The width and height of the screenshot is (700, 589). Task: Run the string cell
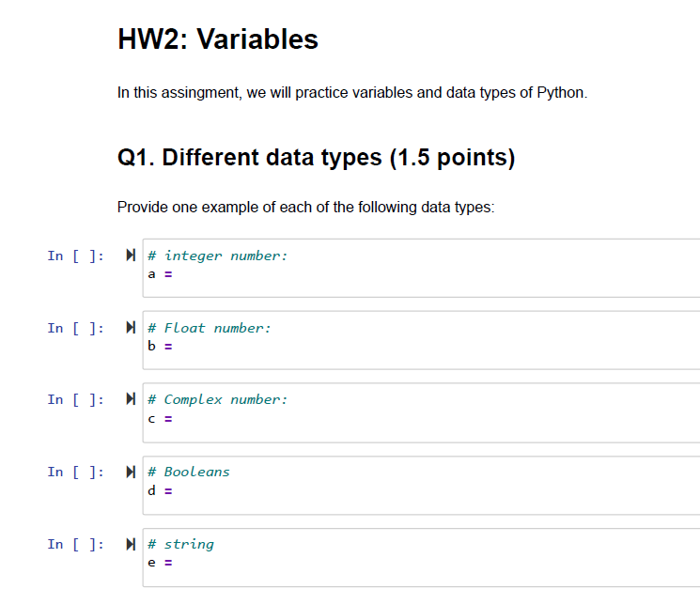coord(131,544)
